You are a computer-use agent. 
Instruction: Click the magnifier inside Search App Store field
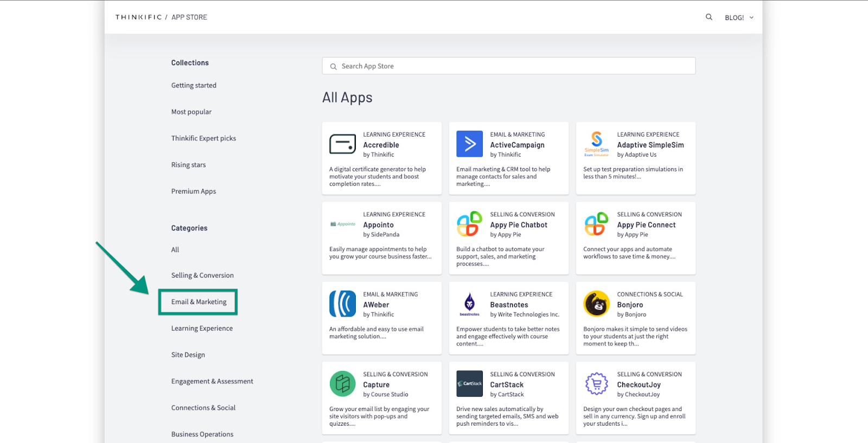(x=333, y=67)
